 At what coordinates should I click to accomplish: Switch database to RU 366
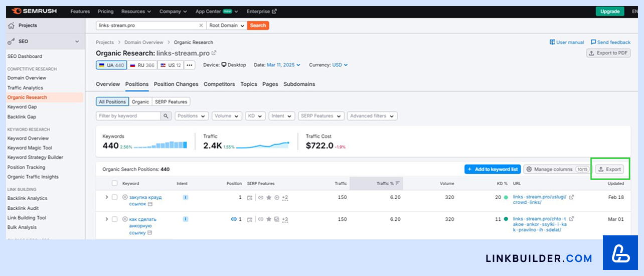point(142,65)
